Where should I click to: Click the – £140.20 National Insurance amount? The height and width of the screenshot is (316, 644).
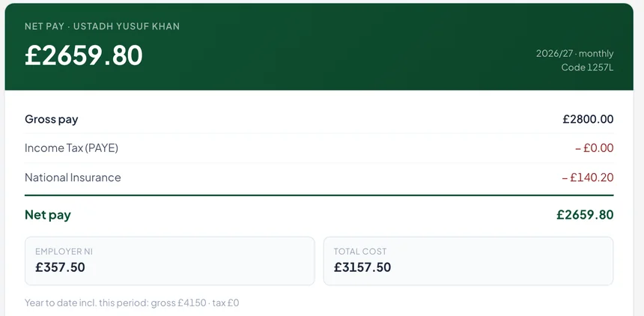(x=588, y=177)
